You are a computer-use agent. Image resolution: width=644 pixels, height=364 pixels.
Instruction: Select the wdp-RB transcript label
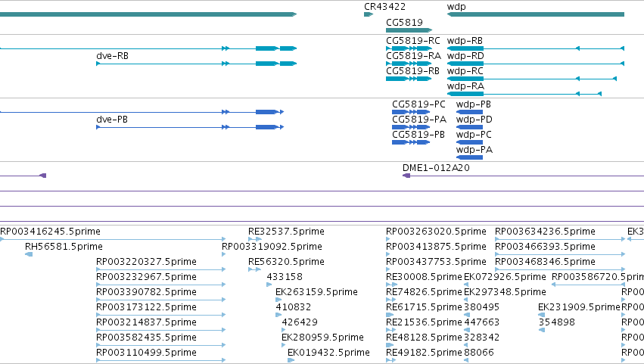pyautogui.click(x=465, y=41)
